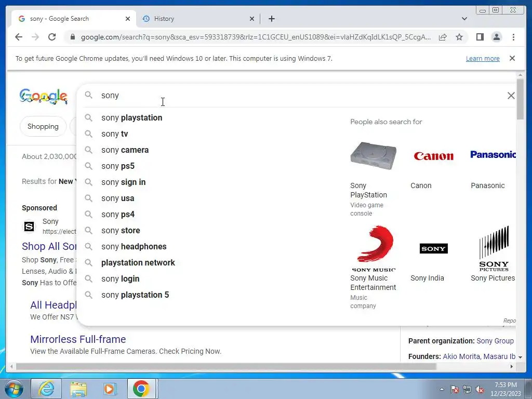Reload the page with refresh icon

click(52, 37)
